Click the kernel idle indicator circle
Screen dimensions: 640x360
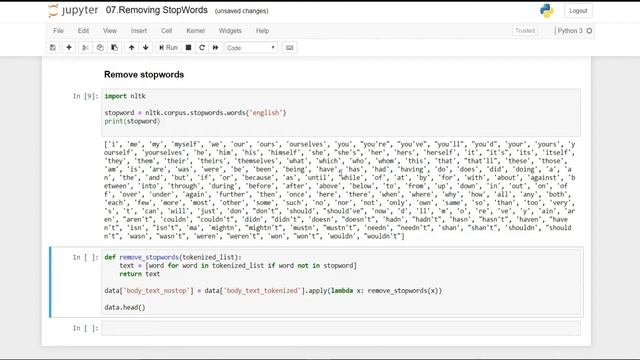589,31
